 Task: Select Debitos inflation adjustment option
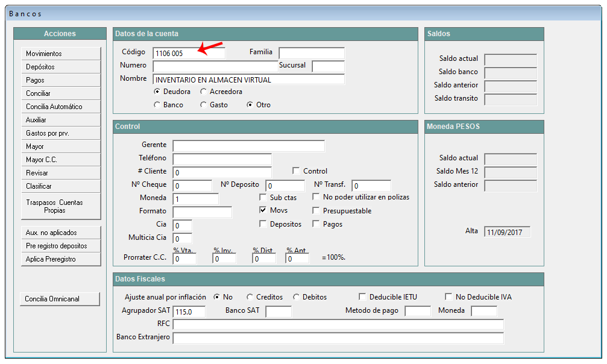click(296, 297)
